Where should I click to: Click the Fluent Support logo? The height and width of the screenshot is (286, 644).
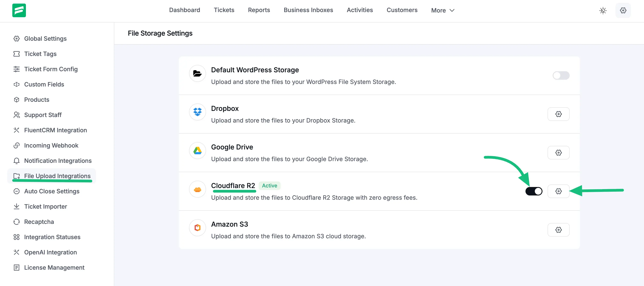point(19,10)
